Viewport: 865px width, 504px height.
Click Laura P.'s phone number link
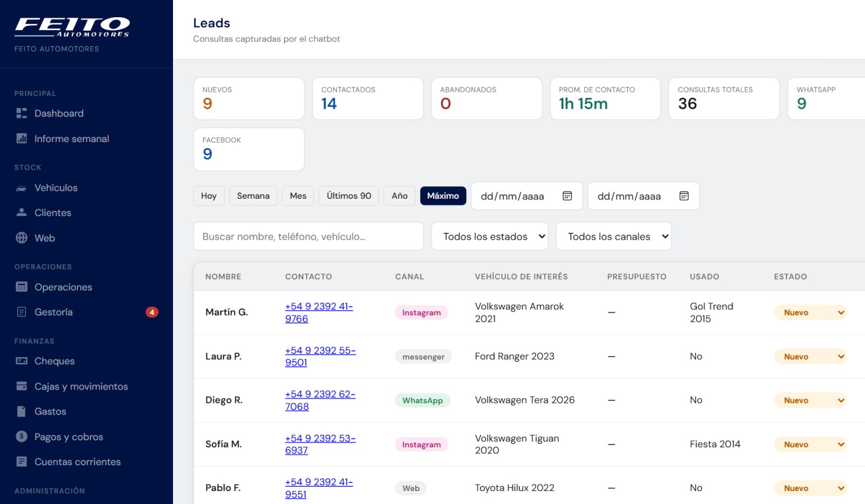pos(320,357)
